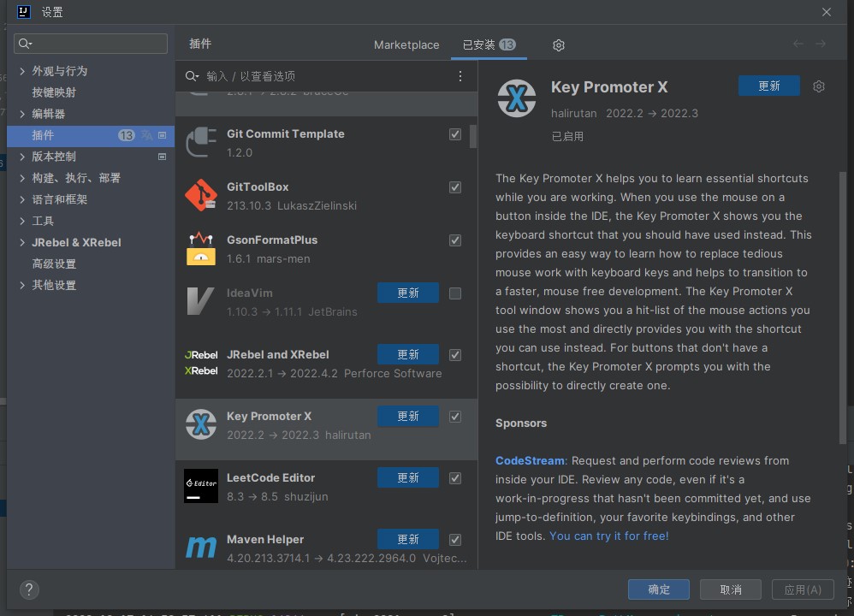Disable the GitToolBox plugin checkbox
Image resolution: width=854 pixels, height=616 pixels.
tap(455, 187)
